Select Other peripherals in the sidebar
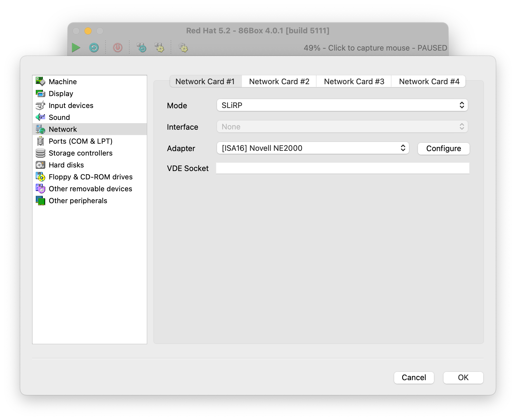This screenshot has width=516, height=420. [78, 200]
